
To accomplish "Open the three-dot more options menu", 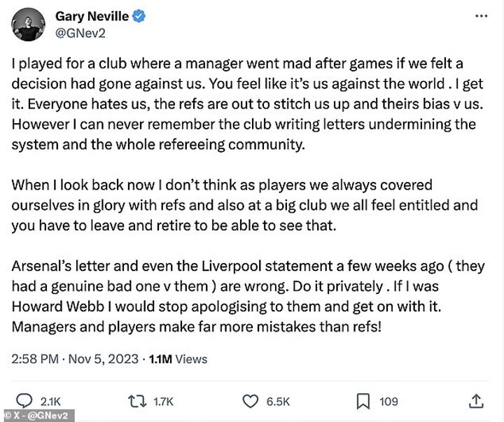I will coord(481,15).
